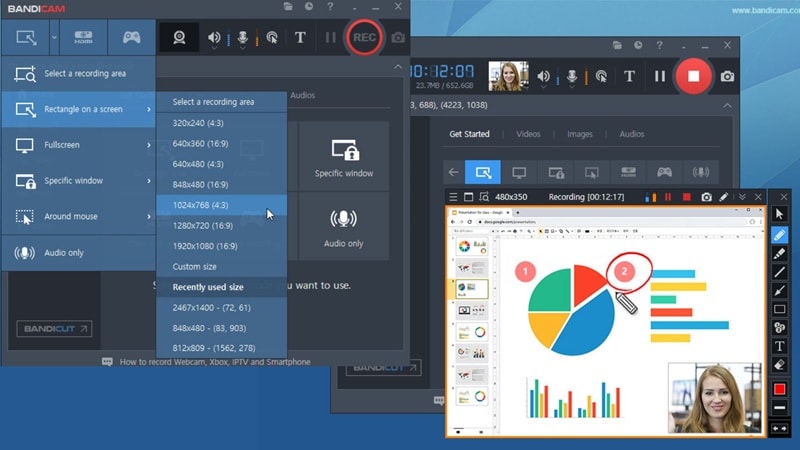Viewport: 800px width, 450px height.
Task: Select the eraser tool in drawing toolbar
Action: pyautogui.click(x=779, y=365)
